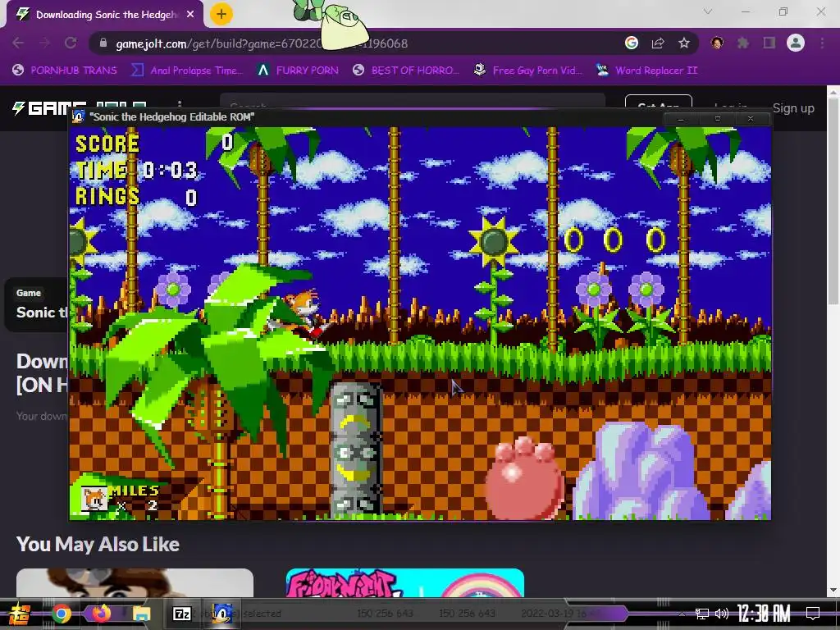Image resolution: width=840 pixels, height=630 pixels.
Task: Open File Explorer from the taskbar
Action: tap(142, 614)
